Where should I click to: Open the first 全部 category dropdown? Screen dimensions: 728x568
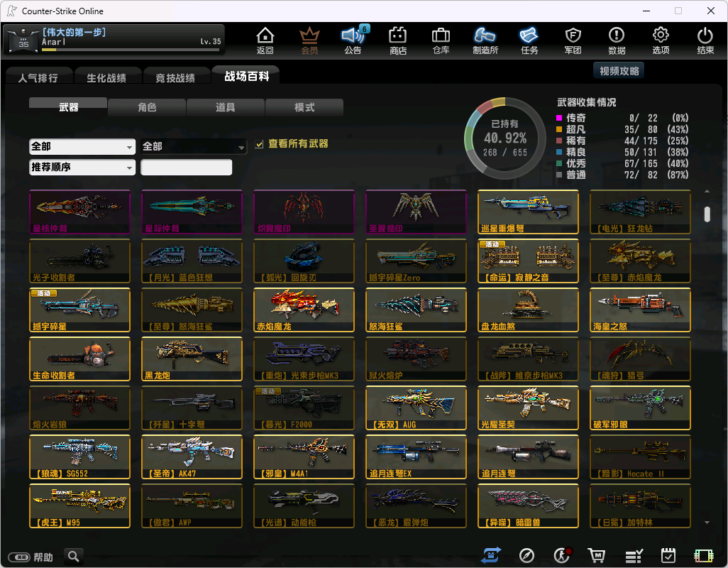(x=82, y=146)
